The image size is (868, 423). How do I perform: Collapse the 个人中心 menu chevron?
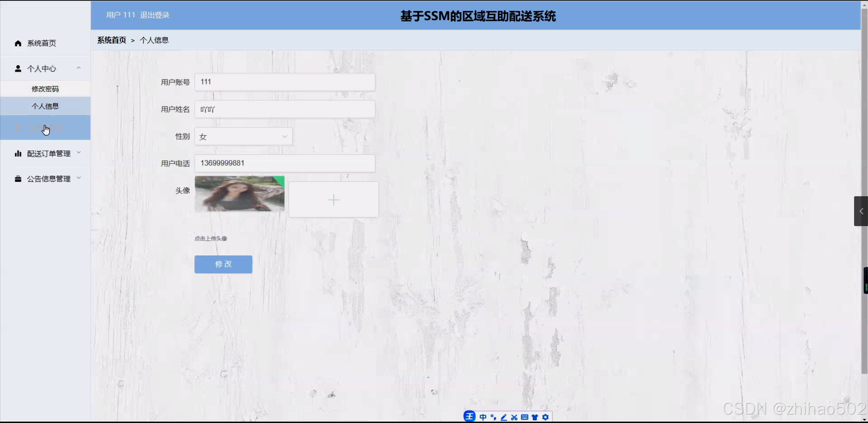coord(79,68)
